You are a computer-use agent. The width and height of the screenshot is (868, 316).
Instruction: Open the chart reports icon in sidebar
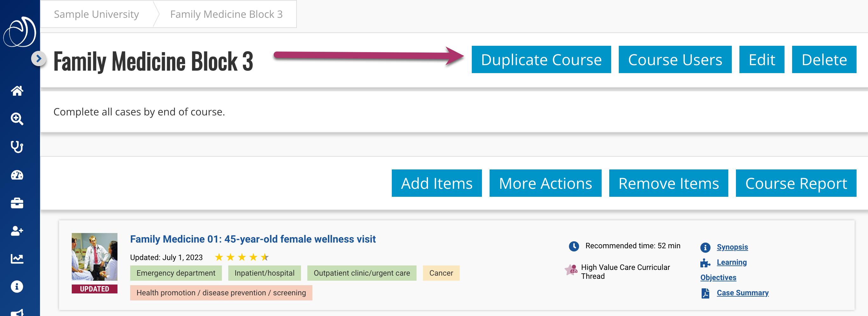point(17,259)
